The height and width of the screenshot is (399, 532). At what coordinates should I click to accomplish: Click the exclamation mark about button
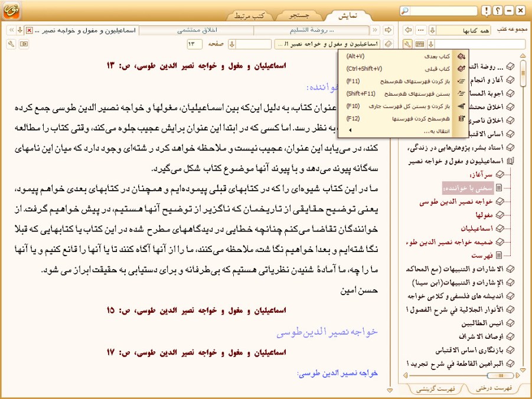pyautogui.click(x=487, y=11)
